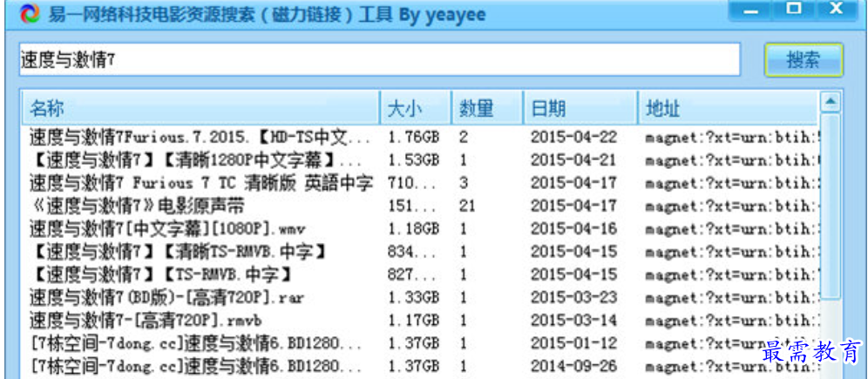The width and height of the screenshot is (868, 379).
Task: Click the date cell 2015-04-21
Action: point(573,160)
